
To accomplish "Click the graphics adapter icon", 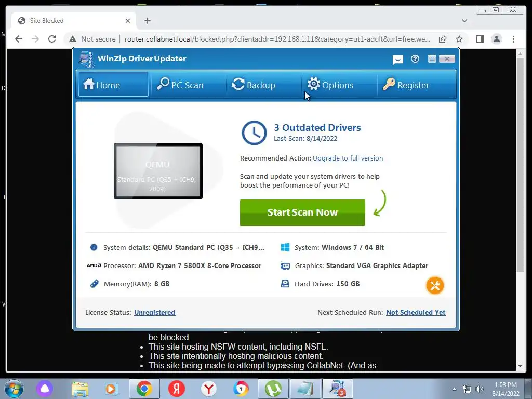I will click(x=285, y=265).
